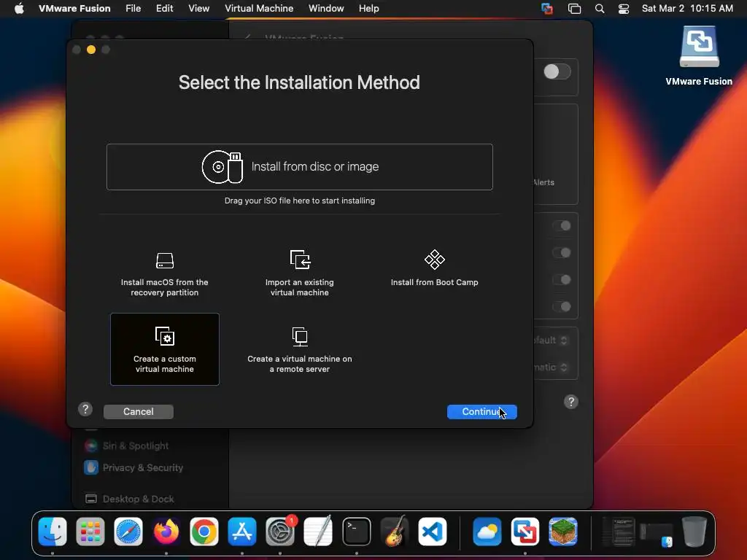The image size is (747, 560).
Task: Choose Install from Boot Camp option
Action: pyautogui.click(x=435, y=268)
